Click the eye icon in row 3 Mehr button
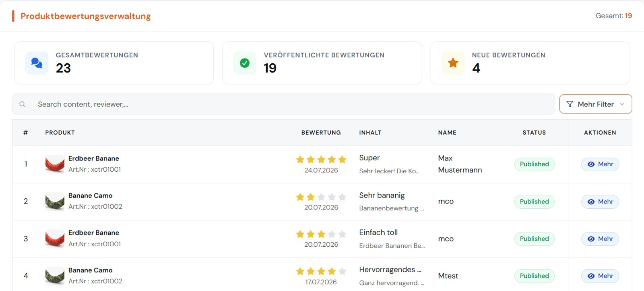Viewport: 644px width, 291px height. click(x=591, y=239)
